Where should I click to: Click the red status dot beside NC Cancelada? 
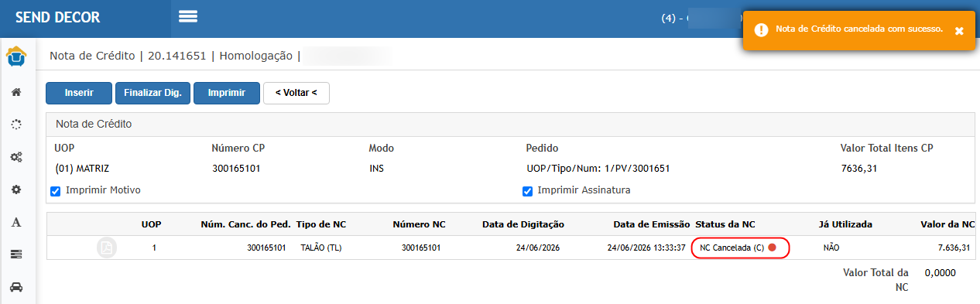(772, 248)
